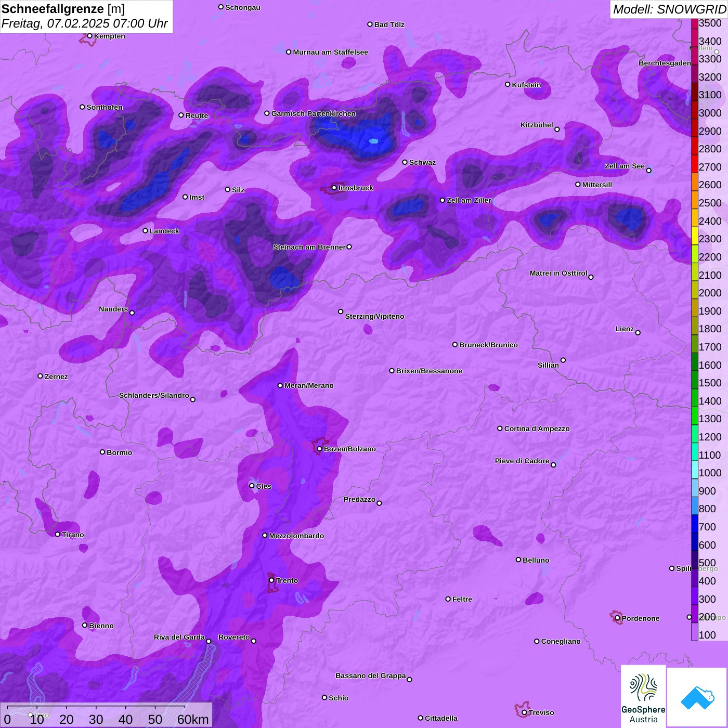Select the cyan 1000 m legend color

695,470
